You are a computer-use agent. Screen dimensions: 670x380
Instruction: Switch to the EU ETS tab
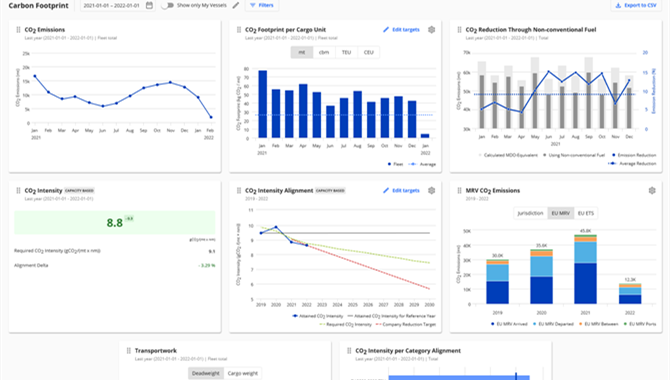click(586, 213)
